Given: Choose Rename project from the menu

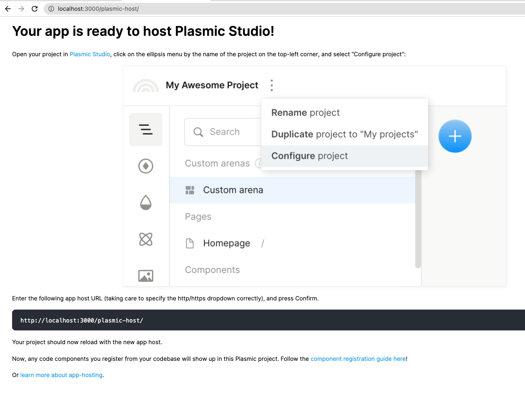Looking at the screenshot, I should 305,113.
